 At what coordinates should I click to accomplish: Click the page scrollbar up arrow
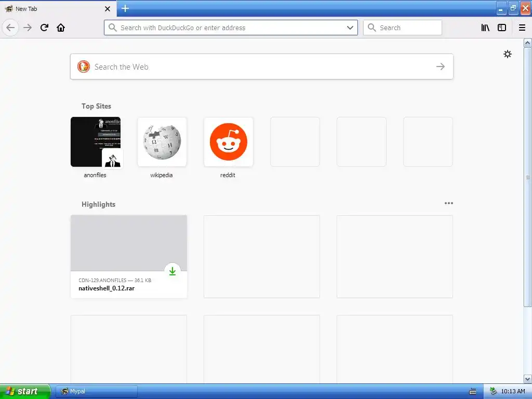tap(528, 43)
